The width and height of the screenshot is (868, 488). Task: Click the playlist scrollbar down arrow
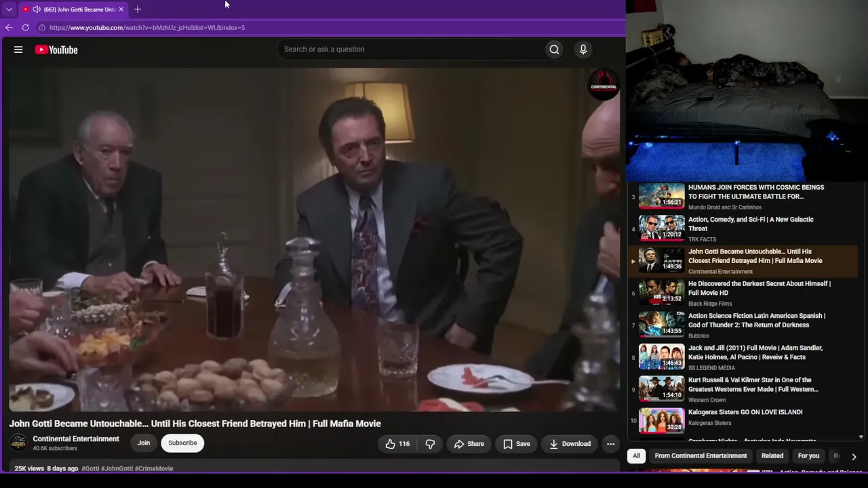pos(861,437)
